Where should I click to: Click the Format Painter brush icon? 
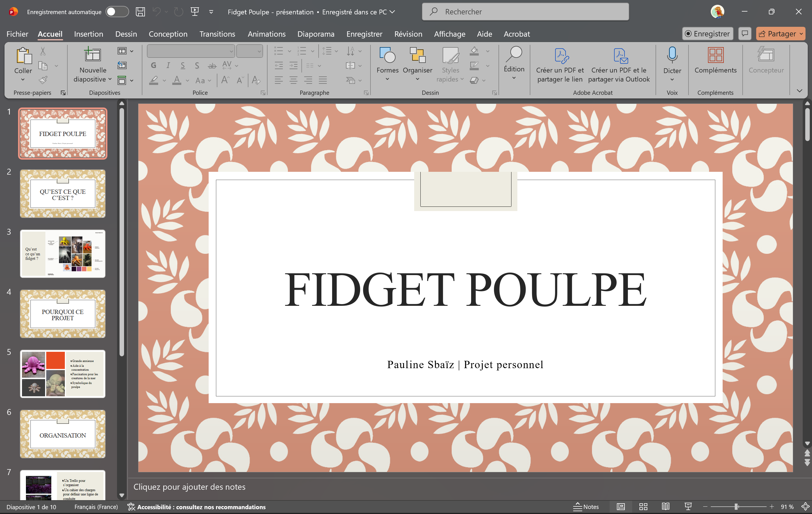click(x=43, y=80)
